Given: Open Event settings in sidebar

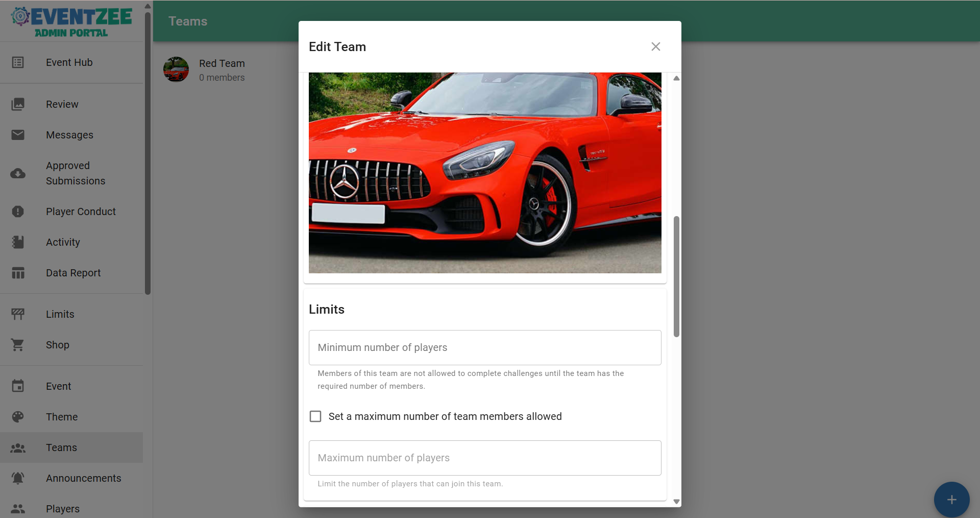Looking at the screenshot, I should click(x=71, y=386).
